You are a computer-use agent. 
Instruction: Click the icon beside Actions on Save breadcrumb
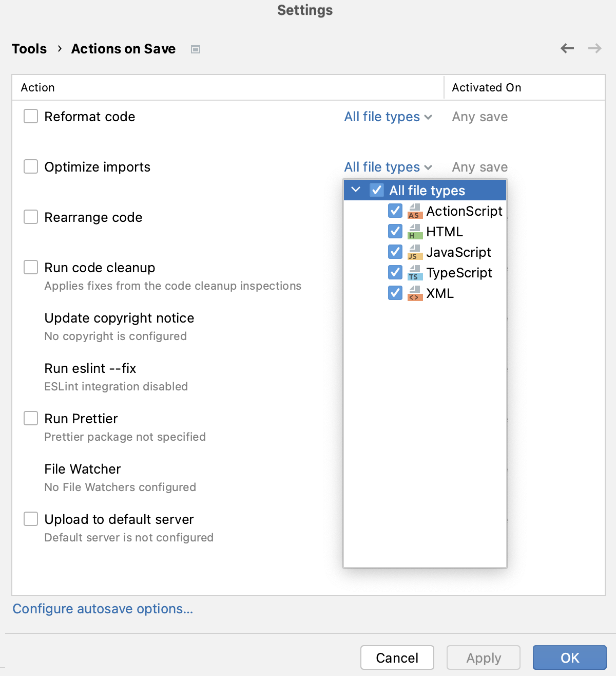195,49
